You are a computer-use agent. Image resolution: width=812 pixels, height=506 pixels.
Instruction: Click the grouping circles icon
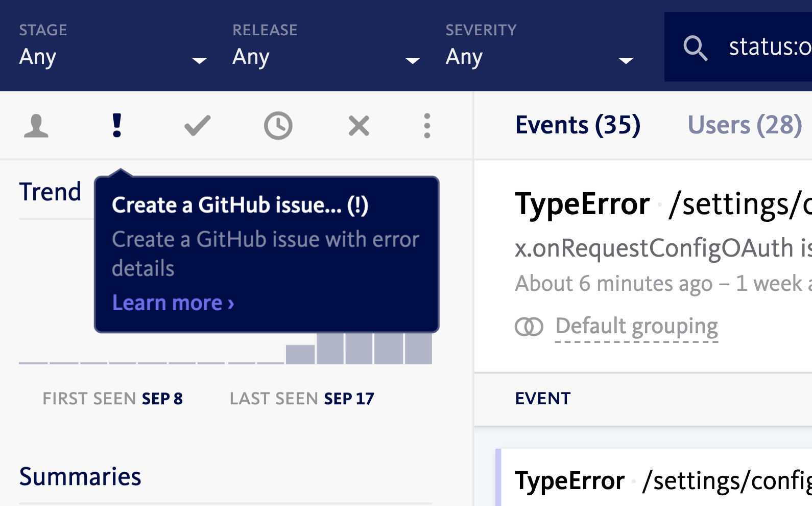point(529,327)
